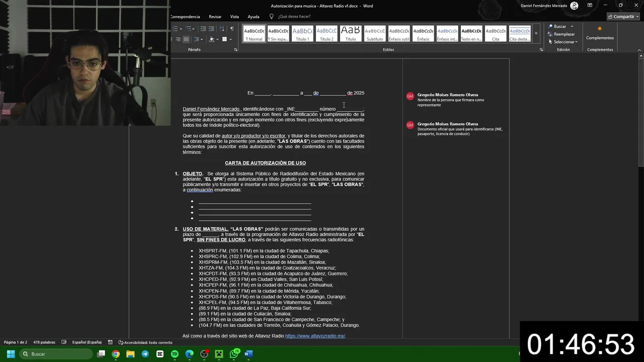Select first comment by Gregorio Moises Romero Olvera
The height and width of the screenshot is (362, 644).
(x=455, y=100)
